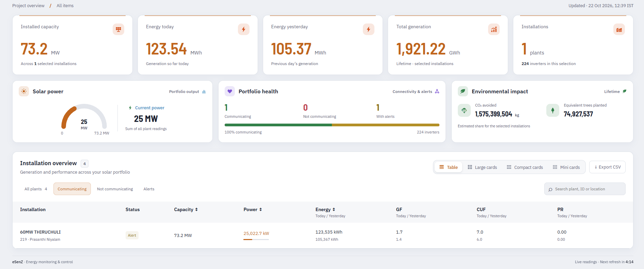
Task: Click the magnifier icon in the search box
Action: click(x=550, y=189)
